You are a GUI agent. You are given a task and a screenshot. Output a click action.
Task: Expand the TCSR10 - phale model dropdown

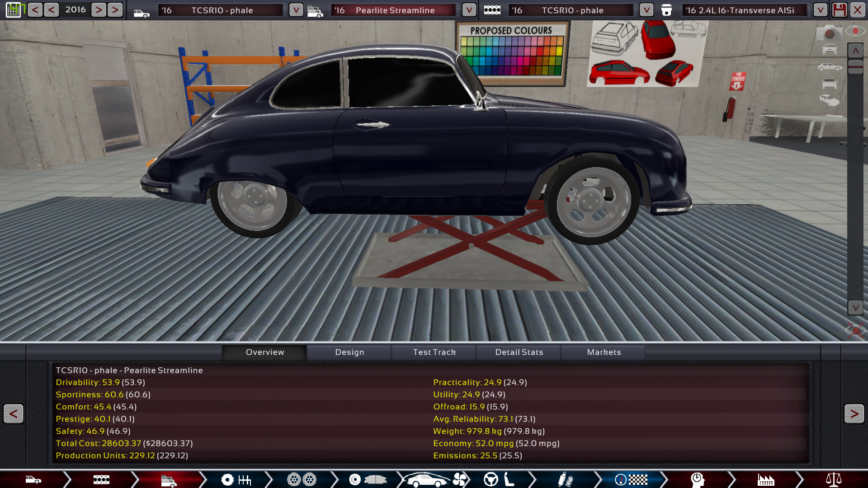pyautogui.click(x=296, y=10)
